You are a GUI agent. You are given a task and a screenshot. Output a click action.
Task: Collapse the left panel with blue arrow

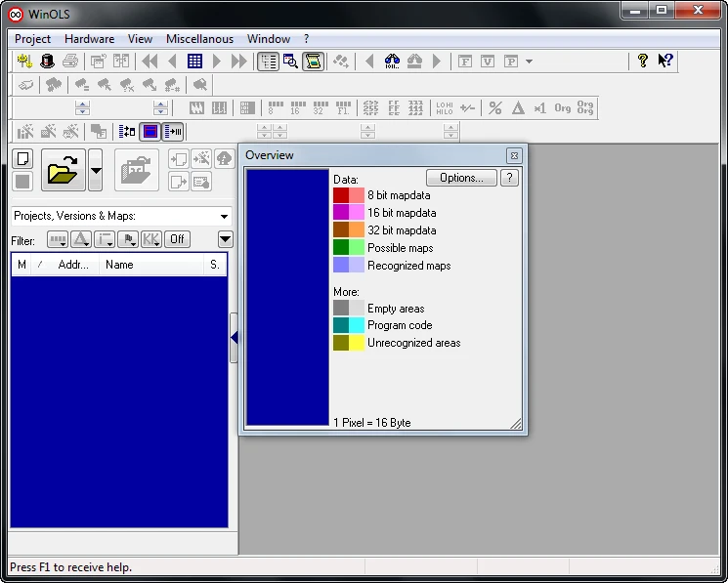[x=234, y=338]
